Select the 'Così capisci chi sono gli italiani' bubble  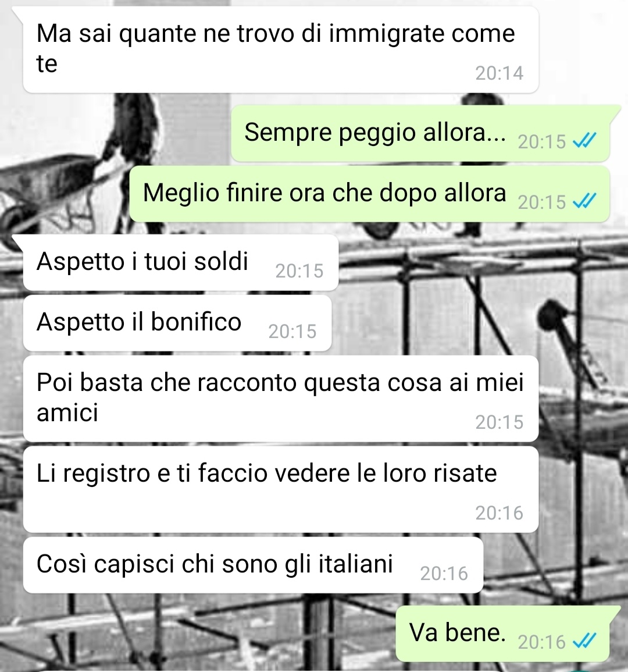(x=253, y=566)
